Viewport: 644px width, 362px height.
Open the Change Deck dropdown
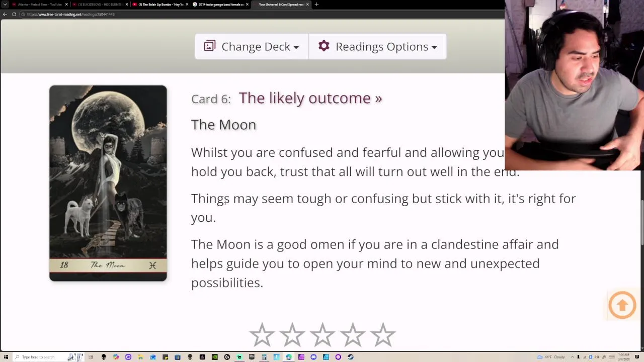tap(252, 46)
